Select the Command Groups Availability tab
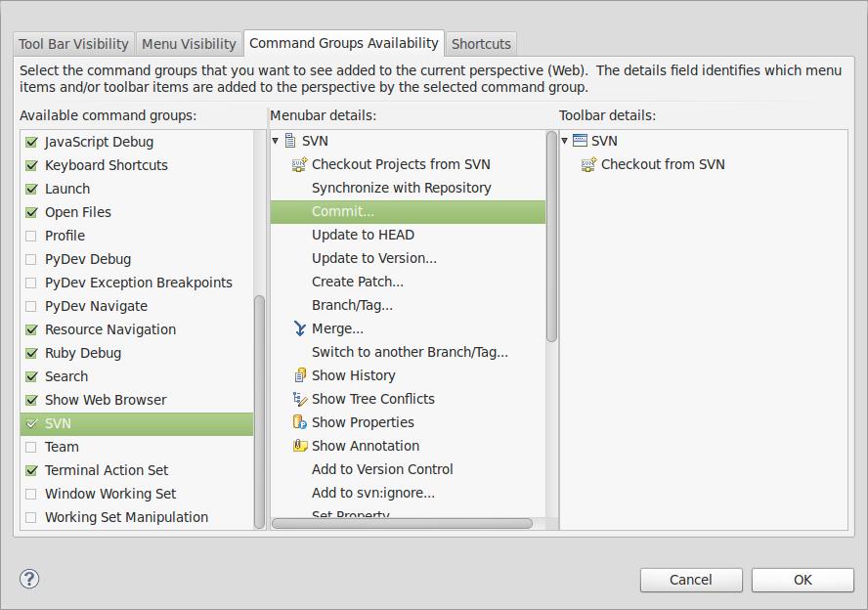 (x=344, y=43)
